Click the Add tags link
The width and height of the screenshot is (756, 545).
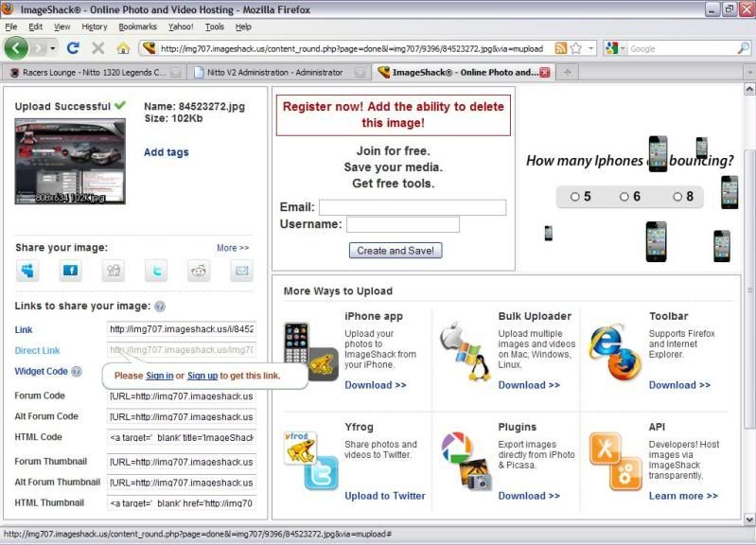pyautogui.click(x=166, y=152)
